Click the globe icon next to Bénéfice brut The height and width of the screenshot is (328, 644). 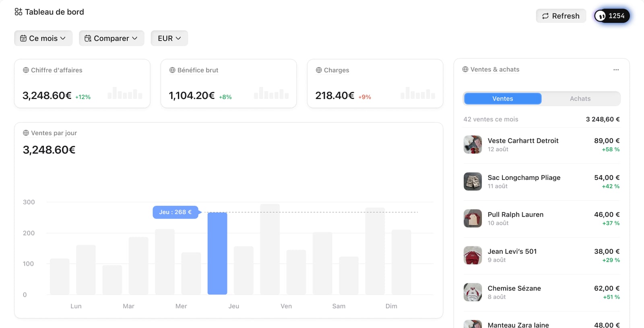coord(172,70)
